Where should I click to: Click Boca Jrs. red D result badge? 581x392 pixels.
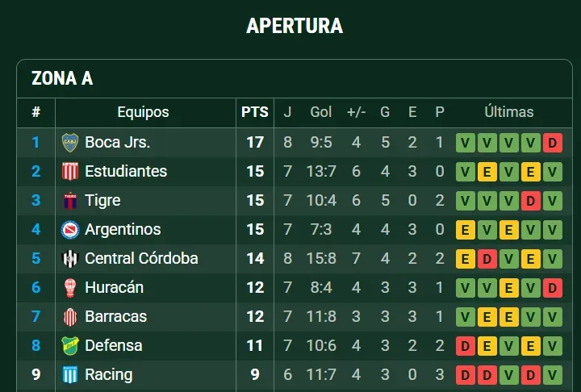[x=552, y=143]
